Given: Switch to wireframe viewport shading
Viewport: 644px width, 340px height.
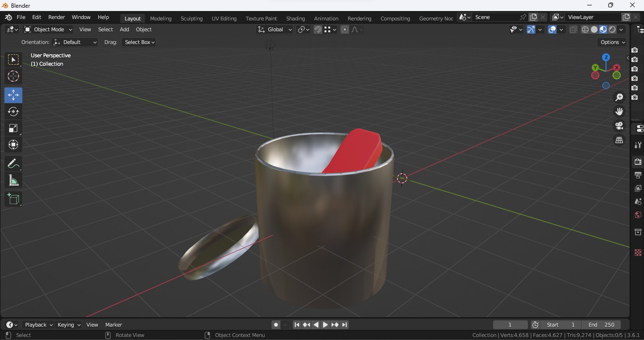Looking at the screenshot, I should click(585, 30).
